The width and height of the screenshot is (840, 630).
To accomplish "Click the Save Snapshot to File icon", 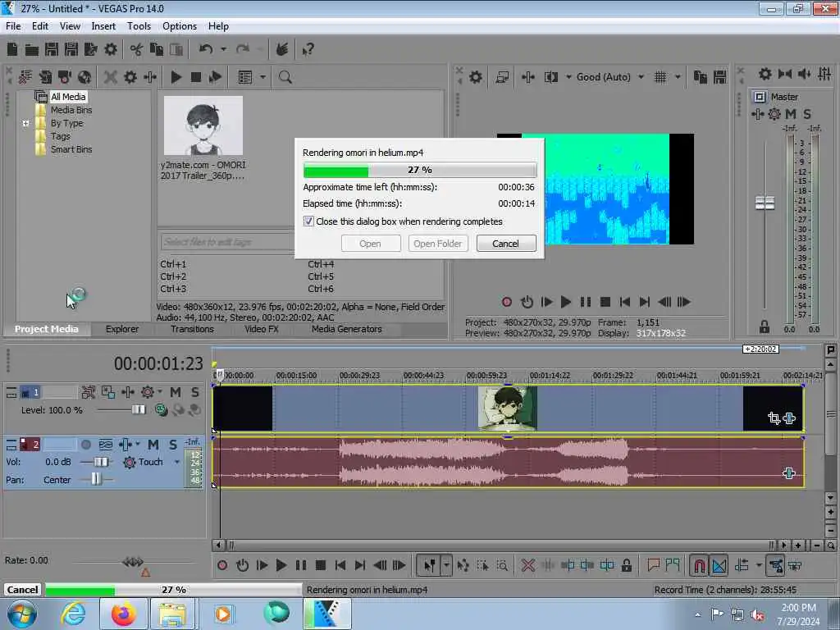I will click(720, 77).
